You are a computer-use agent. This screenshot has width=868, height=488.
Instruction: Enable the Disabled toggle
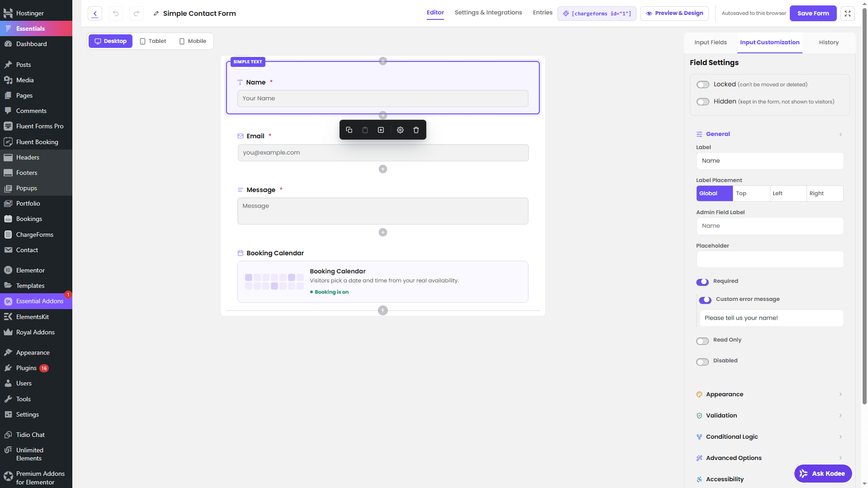pos(703,362)
